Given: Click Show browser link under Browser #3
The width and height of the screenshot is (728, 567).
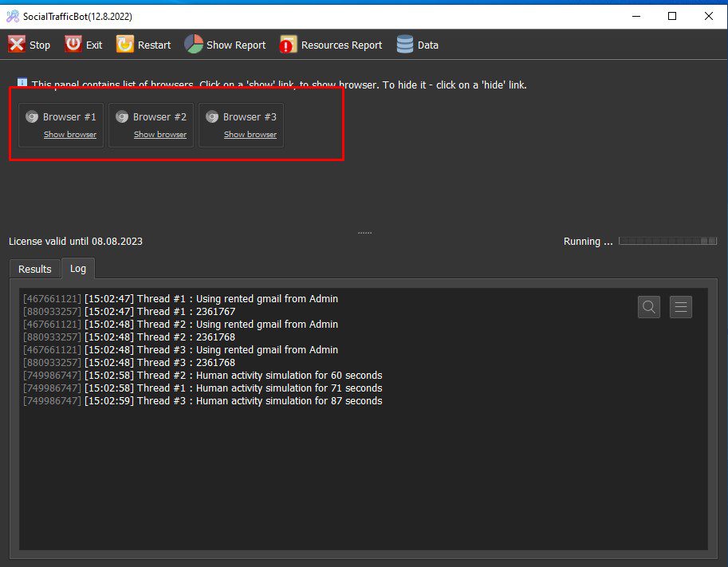Looking at the screenshot, I should tap(250, 135).
